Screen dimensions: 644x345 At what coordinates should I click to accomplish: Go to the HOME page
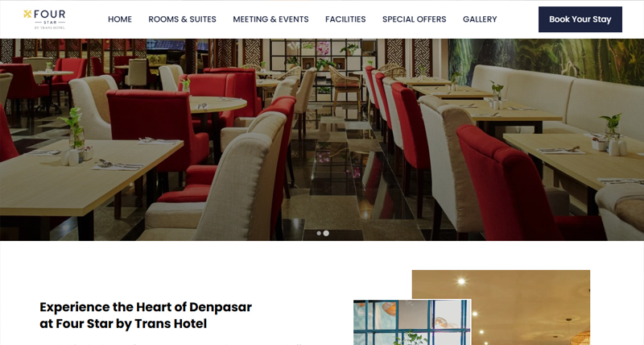[x=120, y=19]
